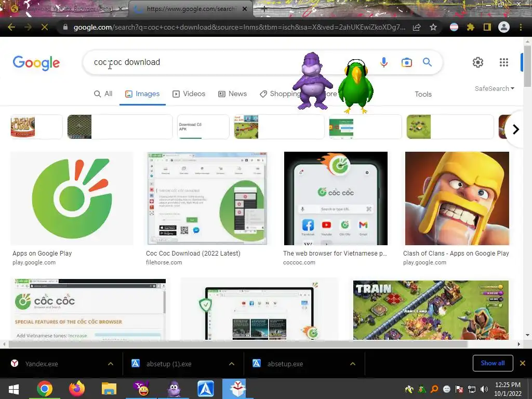The height and width of the screenshot is (399, 532).
Task: Stop loading the page with the X button
Action: 45,27
